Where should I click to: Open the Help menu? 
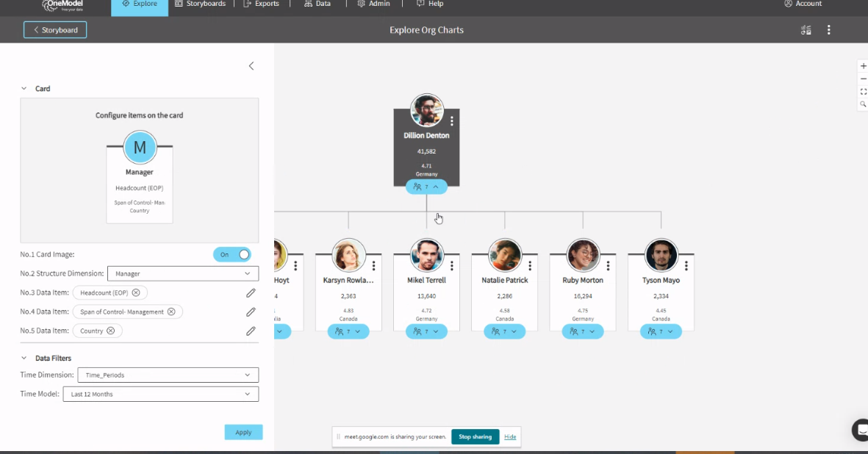(429, 4)
